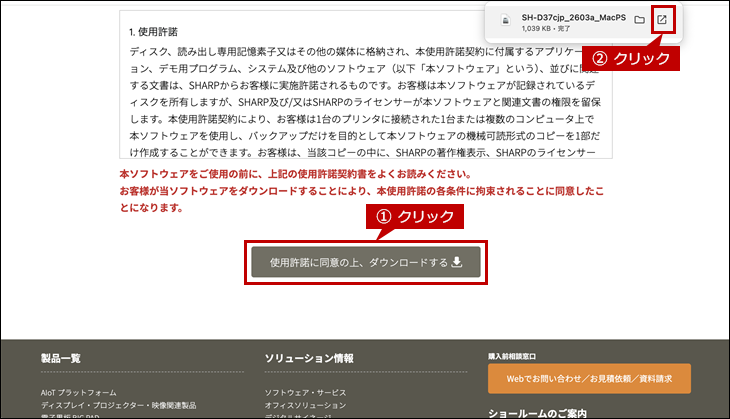Click the '製品一覧' footer heading
The width and height of the screenshot is (730, 419).
(x=61, y=358)
